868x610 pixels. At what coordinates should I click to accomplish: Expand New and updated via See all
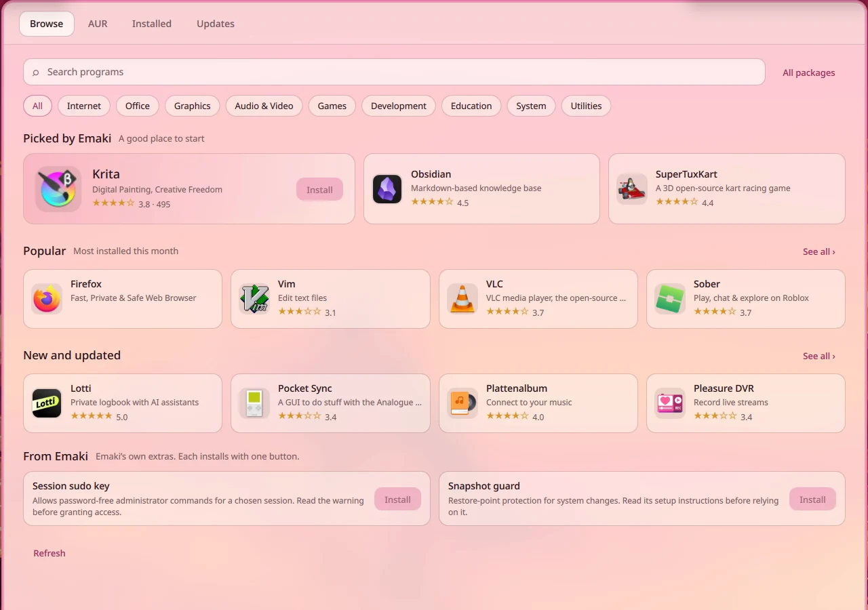point(819,356)
